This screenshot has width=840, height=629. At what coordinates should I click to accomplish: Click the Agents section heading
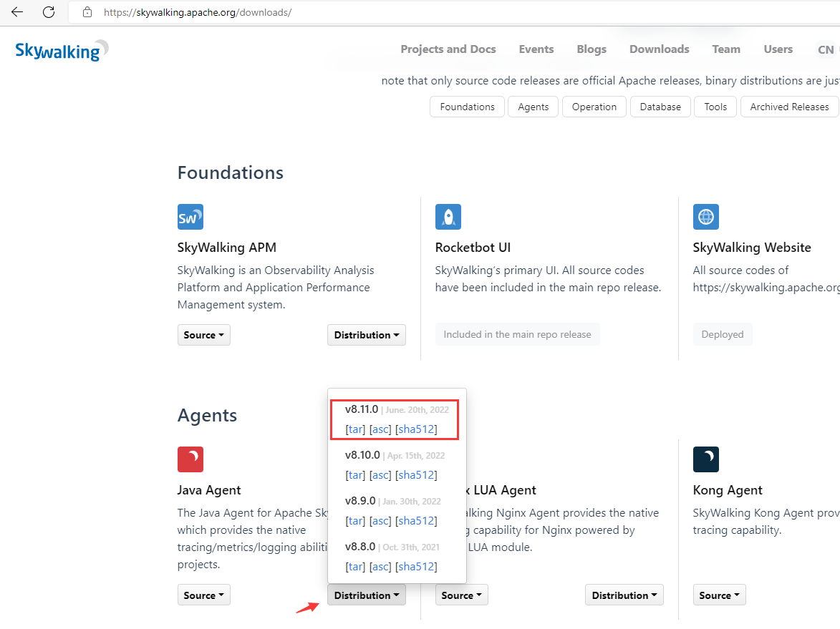(x=208, y=416)
